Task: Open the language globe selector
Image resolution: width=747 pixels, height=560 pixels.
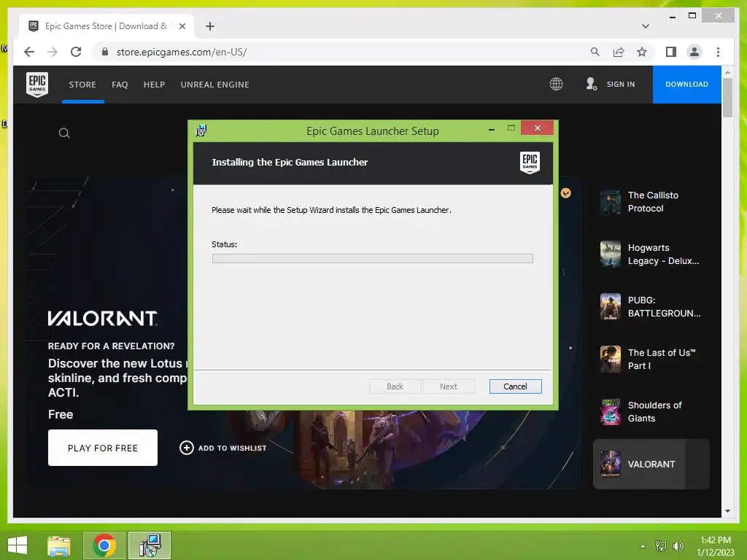Action: pyautogui.click(x=556, y=85)
